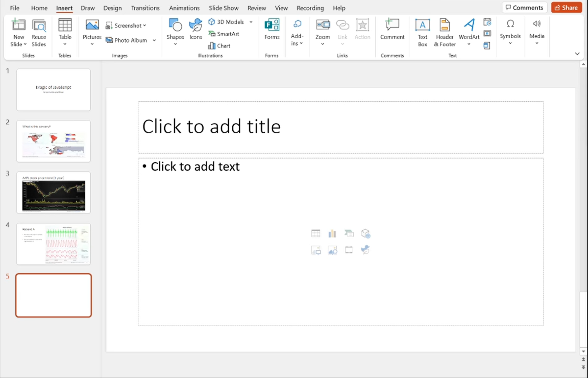Viewport: 588px width, 378px height.
Task: Expand the 3D Models dropdown arrow
Action: click(x=251, y=22)
